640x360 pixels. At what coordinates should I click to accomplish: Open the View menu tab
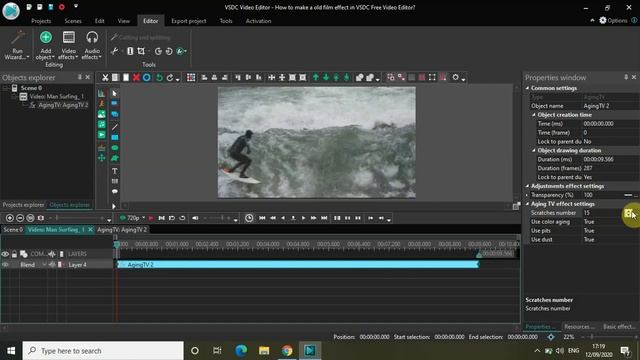point(124,21)
